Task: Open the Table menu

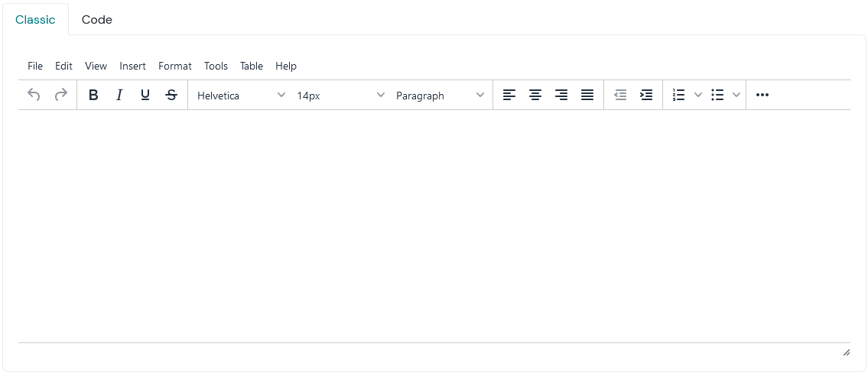Action: coord(252,66)
